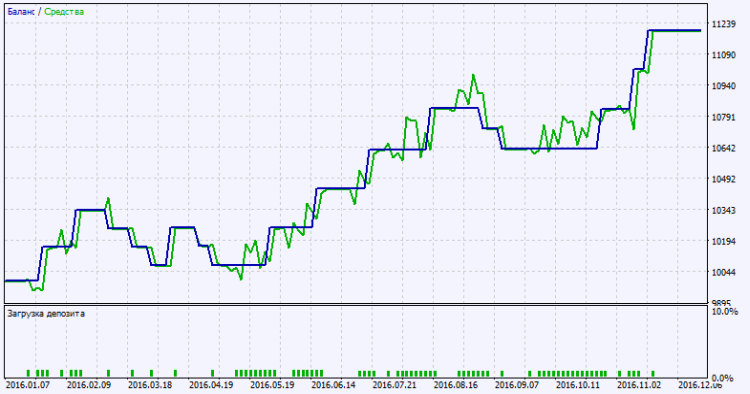Screen dimensions: 750x394
Task: Click the 10940 value on the price axis
Action: [724, 86]
